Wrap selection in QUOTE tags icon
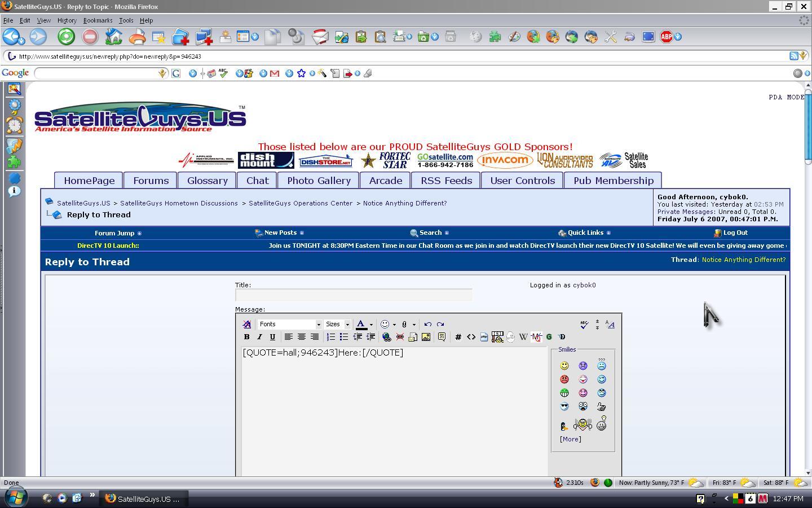812x508 pixels. 442,337
